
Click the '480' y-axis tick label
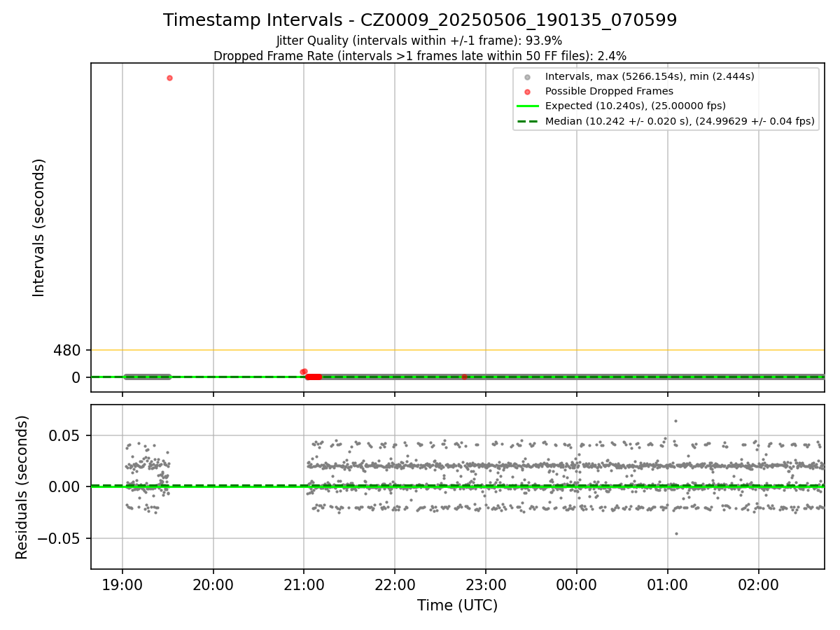[67, 350]
